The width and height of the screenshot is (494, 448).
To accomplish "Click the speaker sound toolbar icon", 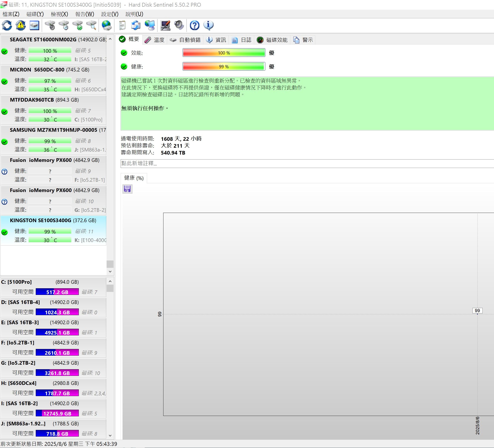I will tap(179, 25).
